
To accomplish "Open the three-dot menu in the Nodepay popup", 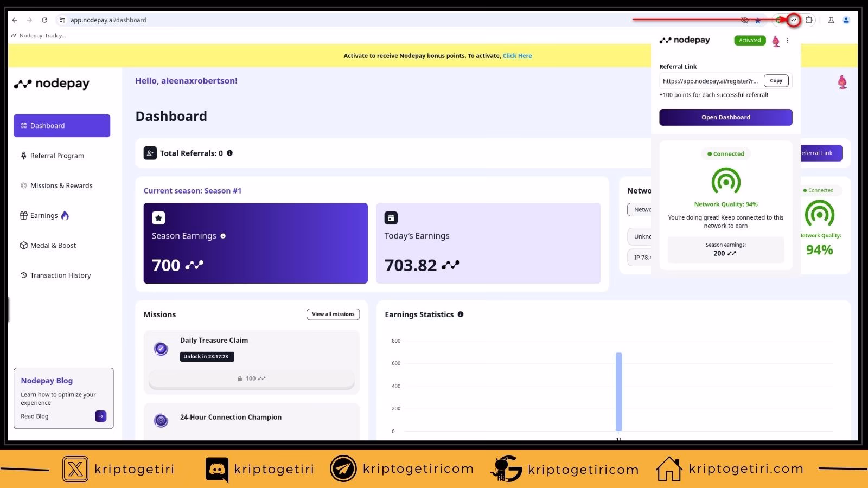I will click(788, 40).
